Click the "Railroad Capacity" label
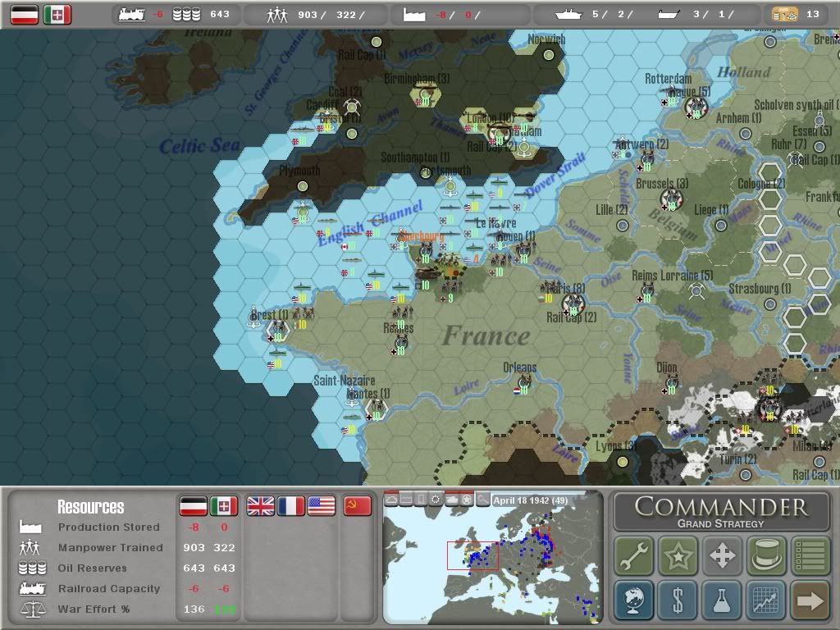This screenshot has height=630, width=840. point(109,589)
